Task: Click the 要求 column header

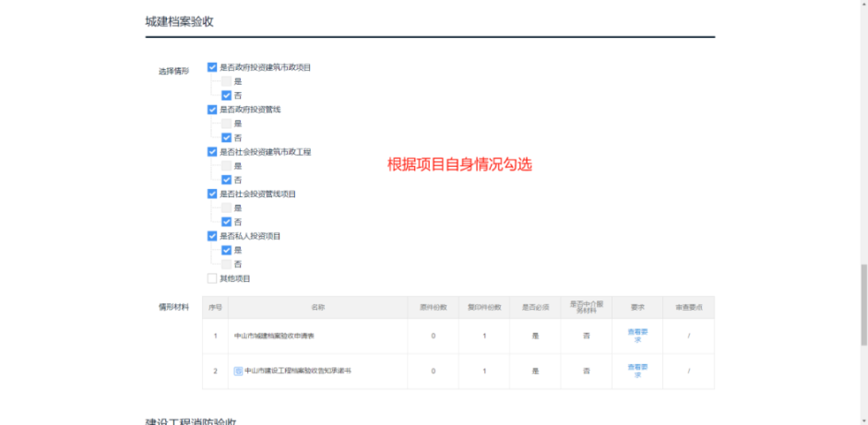Action: point(637,308)
